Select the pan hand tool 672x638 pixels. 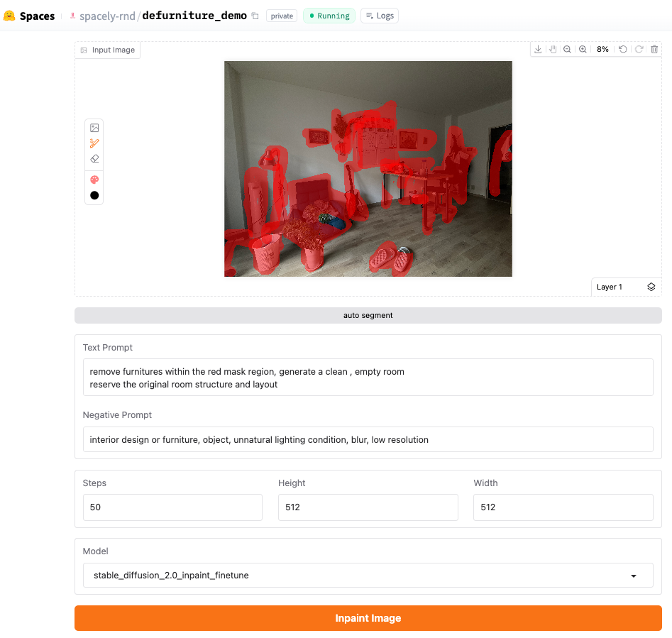pos(553,49)
